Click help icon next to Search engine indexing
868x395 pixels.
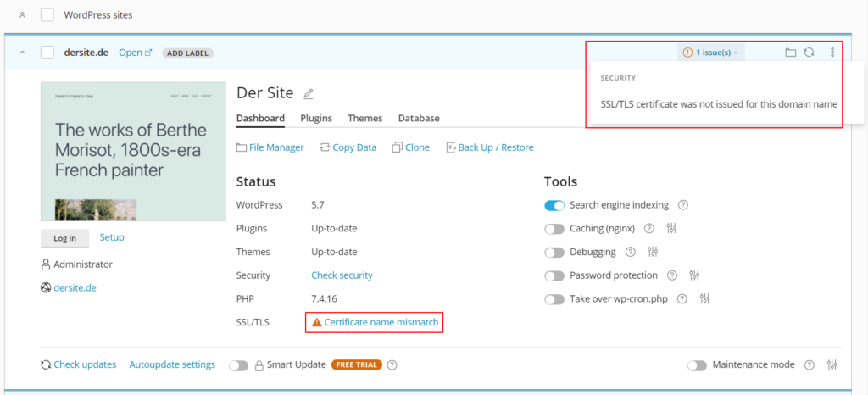coord(683,205)
